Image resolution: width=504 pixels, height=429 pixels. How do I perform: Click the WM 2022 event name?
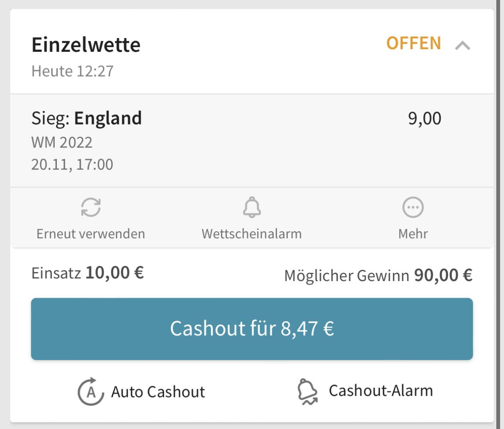[x=62, y=142]
